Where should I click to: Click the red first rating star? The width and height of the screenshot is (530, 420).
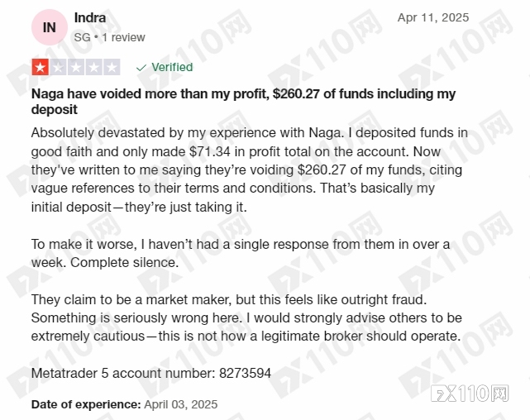[41, 67]
